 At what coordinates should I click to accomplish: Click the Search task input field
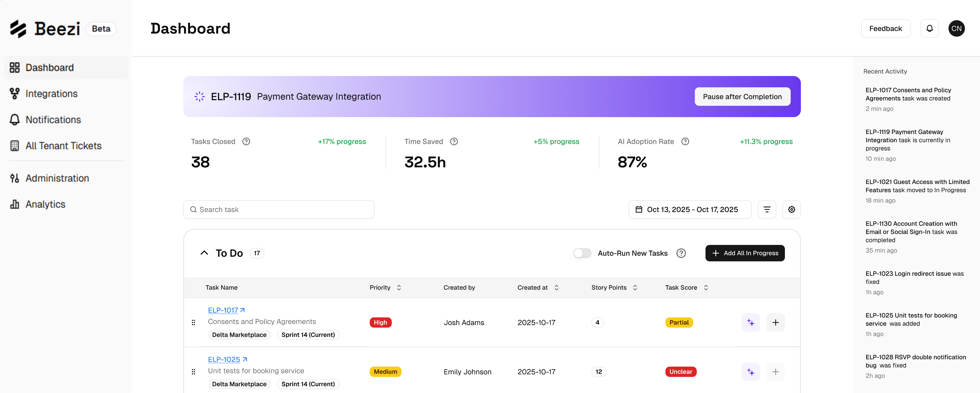tap(278, 209)
